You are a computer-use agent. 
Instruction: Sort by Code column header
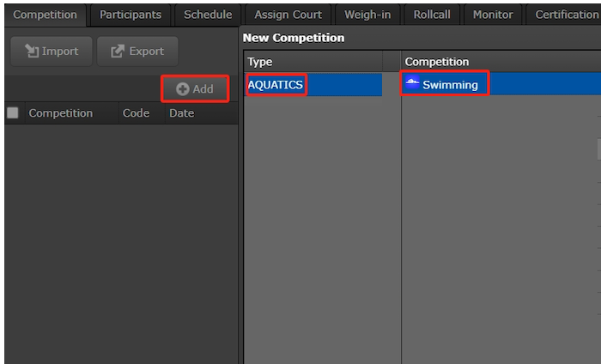click(136, 113)
